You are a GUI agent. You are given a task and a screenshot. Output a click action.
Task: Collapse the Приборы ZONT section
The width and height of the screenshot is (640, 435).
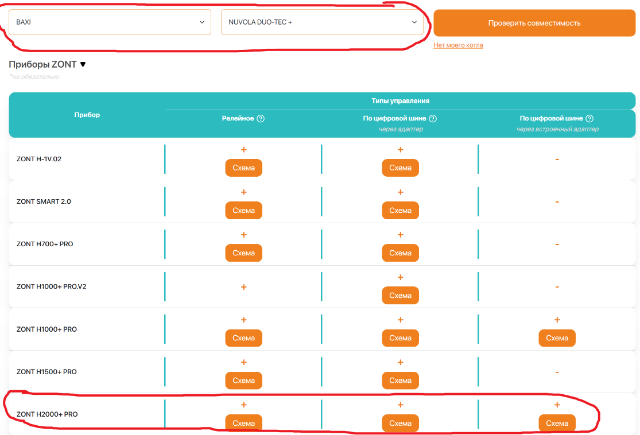(83, 65)
